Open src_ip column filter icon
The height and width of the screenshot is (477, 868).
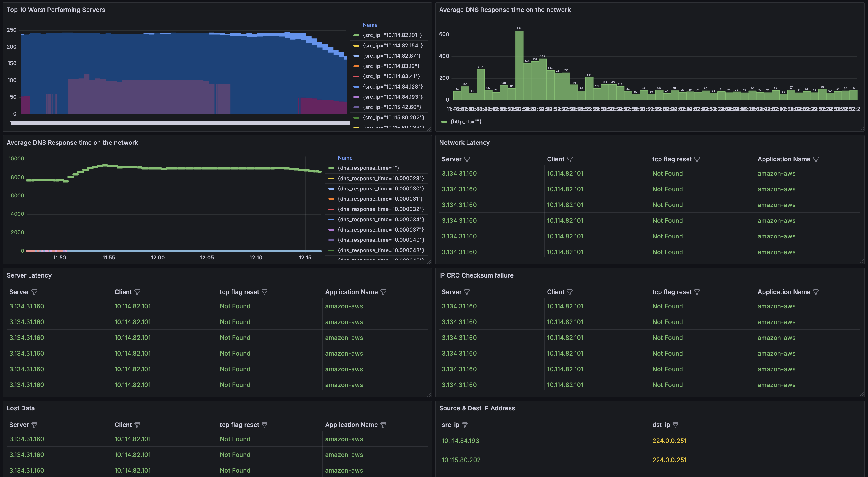coord(465,425)
